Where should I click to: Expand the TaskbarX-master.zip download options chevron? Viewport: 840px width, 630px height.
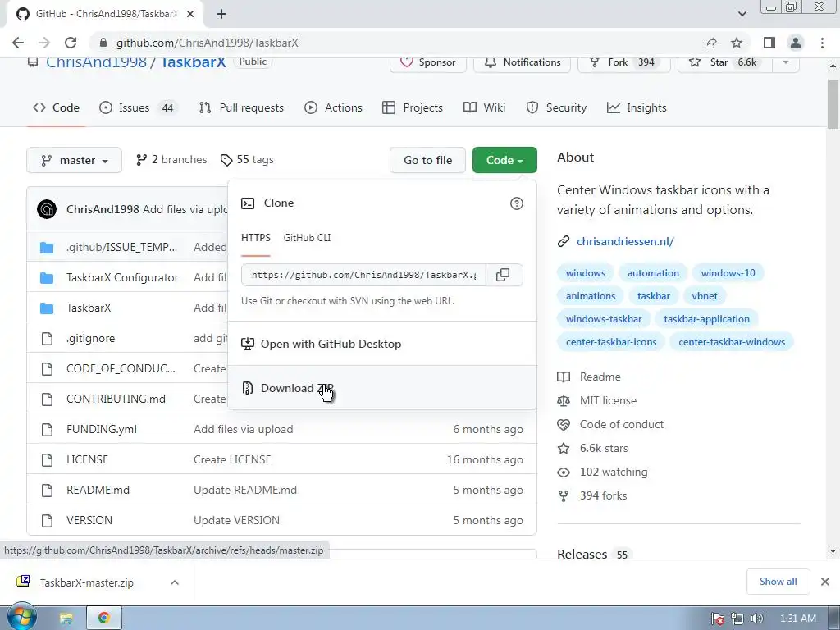[175, 582]
